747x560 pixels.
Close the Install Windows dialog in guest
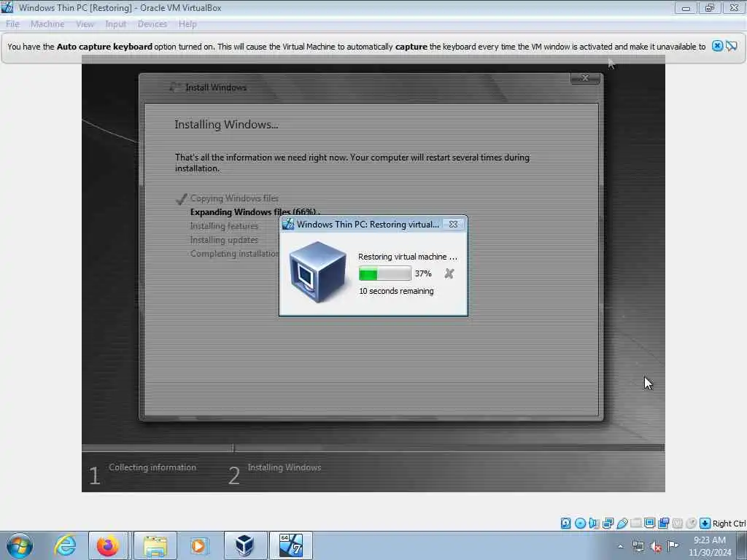pos(585,77)
